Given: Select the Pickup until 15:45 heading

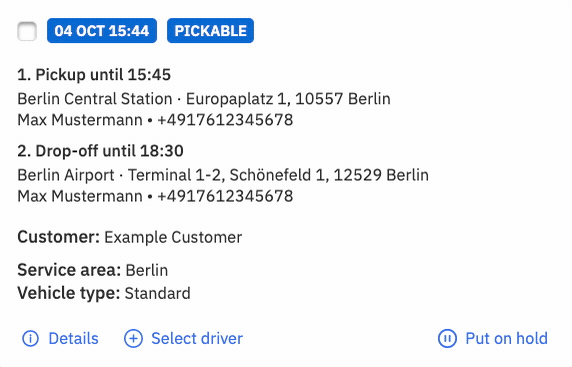Looking at the screenshot, I should point(94,75).
